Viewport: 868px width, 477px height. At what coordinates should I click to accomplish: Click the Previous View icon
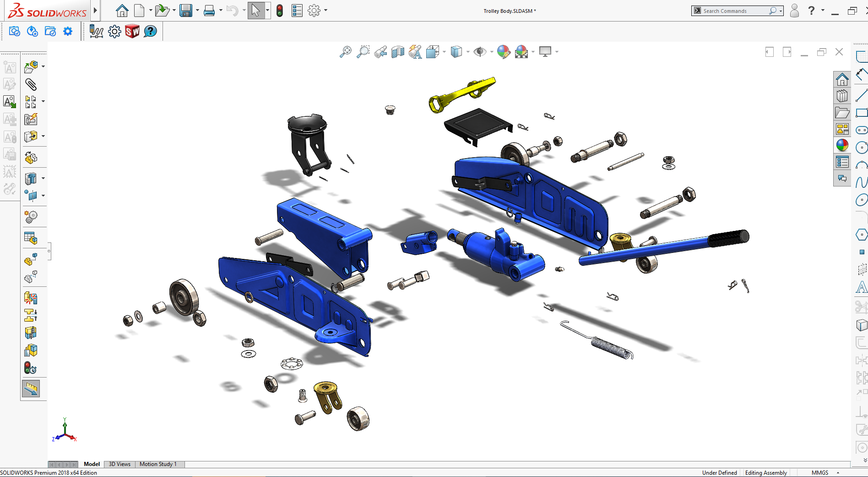[380, 52]
